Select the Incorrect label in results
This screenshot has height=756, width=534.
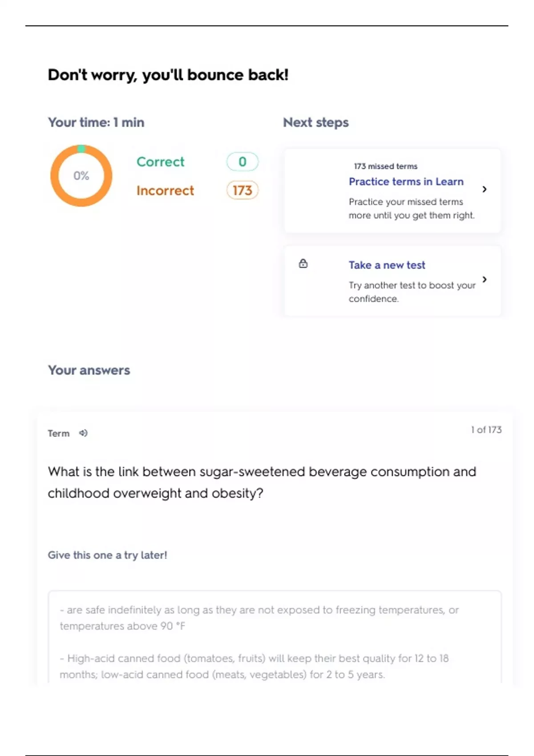coord(165,190)
